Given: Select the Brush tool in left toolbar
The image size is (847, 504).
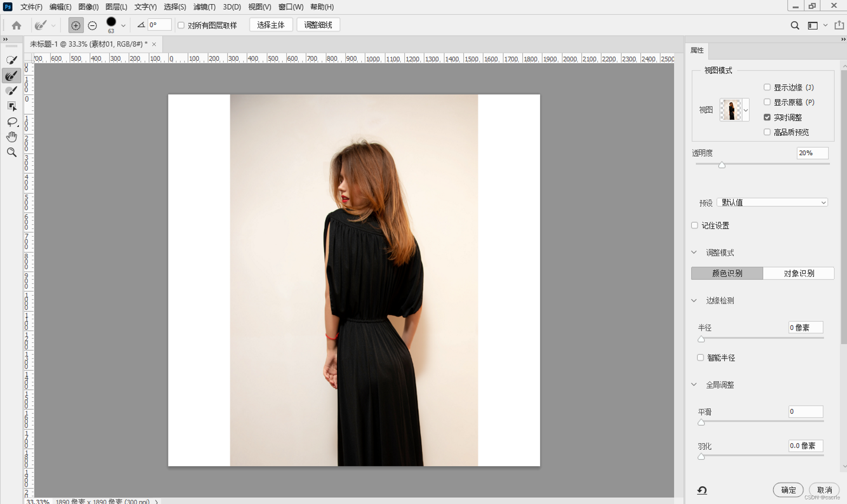Looking at the screenshot, I should pyautogui.click(x=12, y=91).
